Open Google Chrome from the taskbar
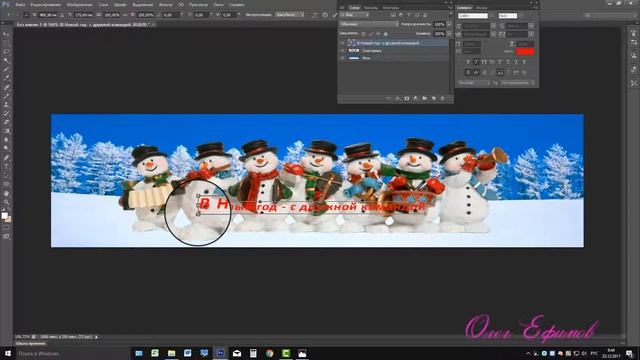The width and height of the screenshot is (640, 360). [x=269, y=353]
